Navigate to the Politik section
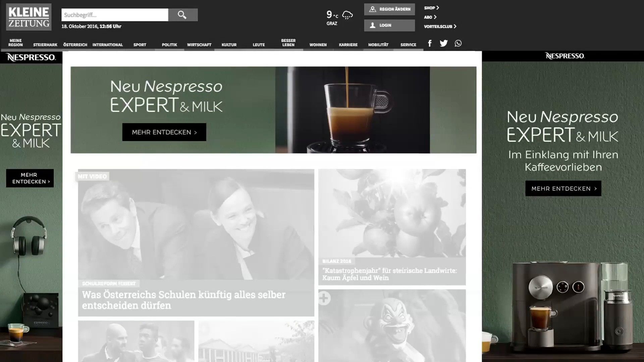The width and height of the screenshot is (644, 362). coord(169,45)
